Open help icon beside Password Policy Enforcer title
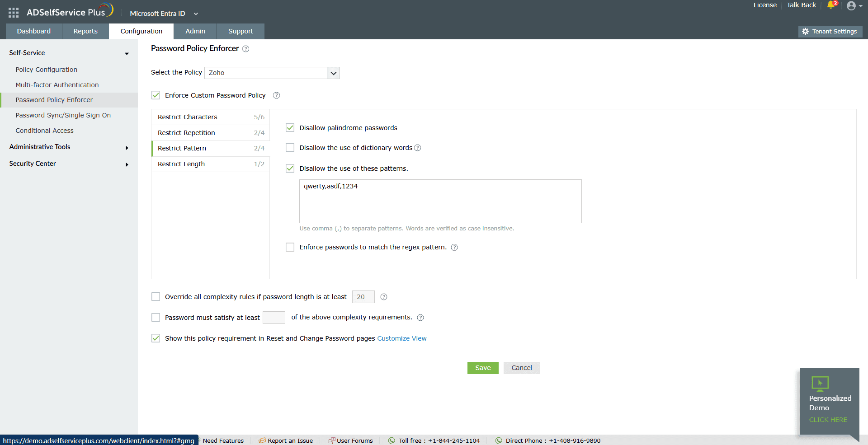 [246, 49]
